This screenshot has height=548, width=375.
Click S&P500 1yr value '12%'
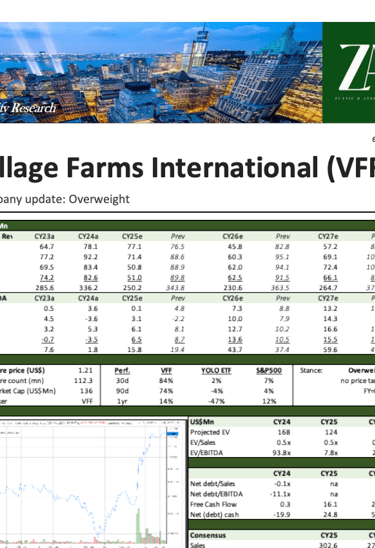(269, 401)
